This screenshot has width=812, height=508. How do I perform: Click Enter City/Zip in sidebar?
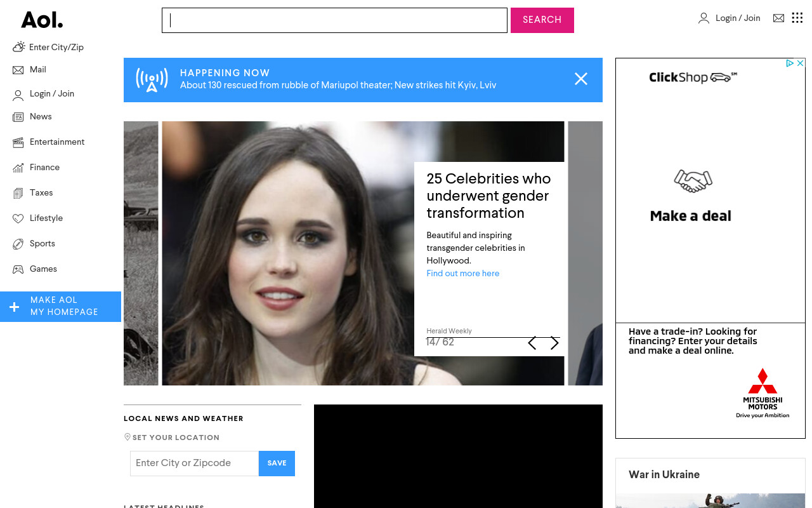pyautogui.click(x=56, y=48)
